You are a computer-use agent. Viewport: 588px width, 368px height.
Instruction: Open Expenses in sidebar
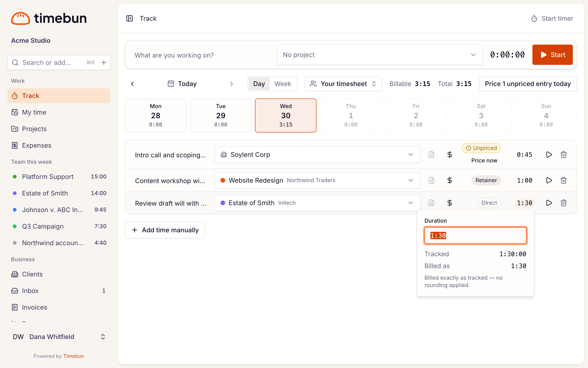(x=59, y=145)
